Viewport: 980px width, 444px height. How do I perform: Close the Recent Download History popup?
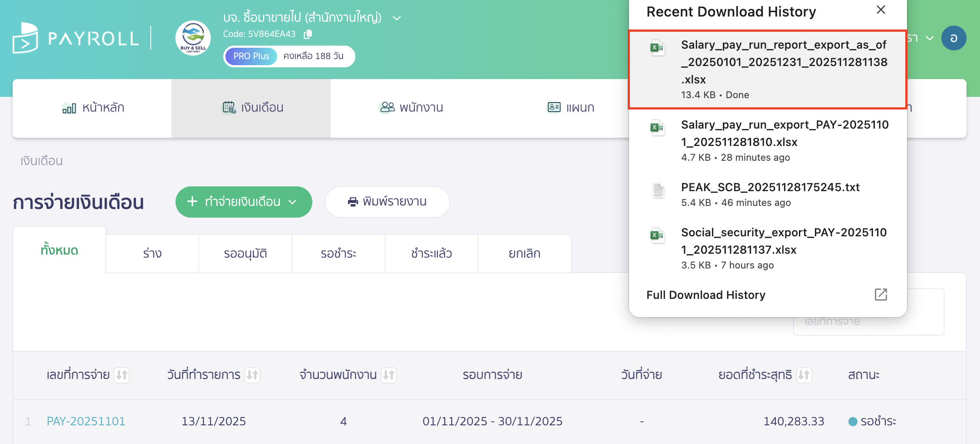(881, 10)
